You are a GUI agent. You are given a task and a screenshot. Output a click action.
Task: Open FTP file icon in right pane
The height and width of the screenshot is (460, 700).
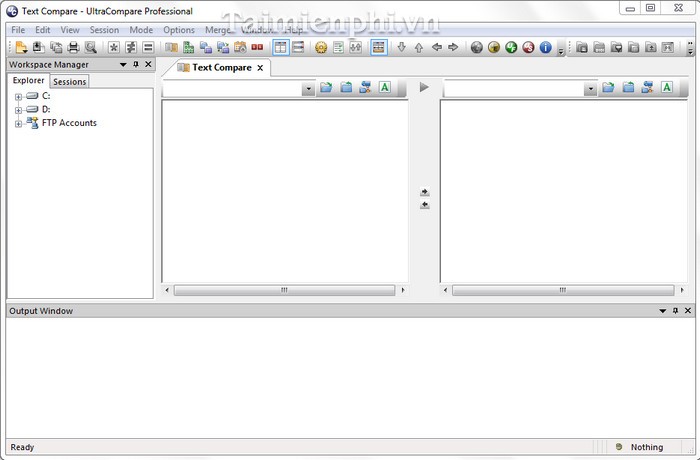[x=646, y=88]
